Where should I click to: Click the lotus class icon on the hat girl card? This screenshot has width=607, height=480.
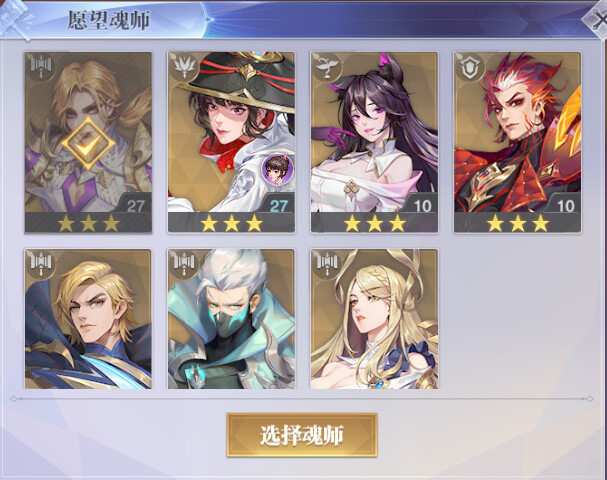tap(184, 68)
